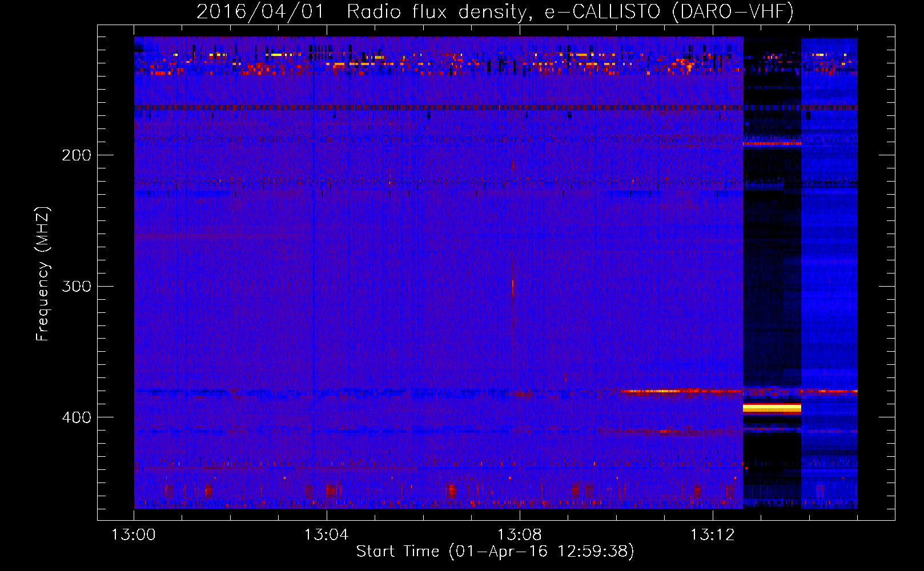Click the 13:08 time tick label
The width and height of the screenshot is (924, 571).
[519, 535]
